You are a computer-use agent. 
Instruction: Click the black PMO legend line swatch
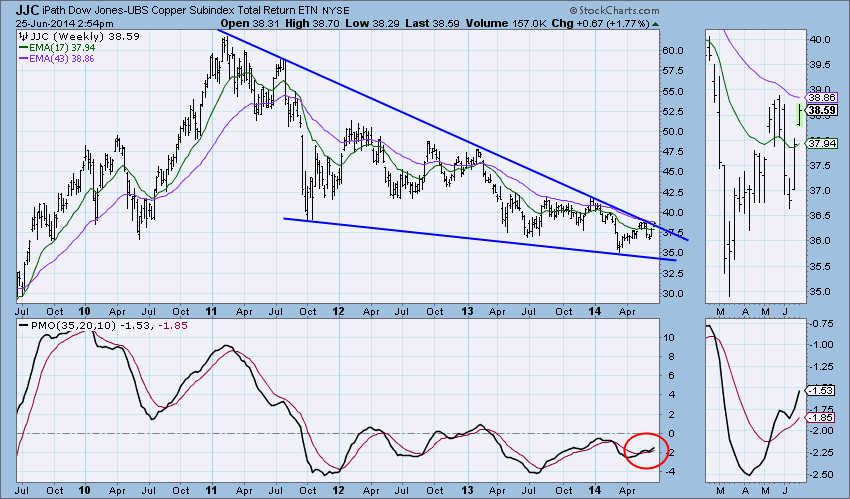click(x=23, y=326)
